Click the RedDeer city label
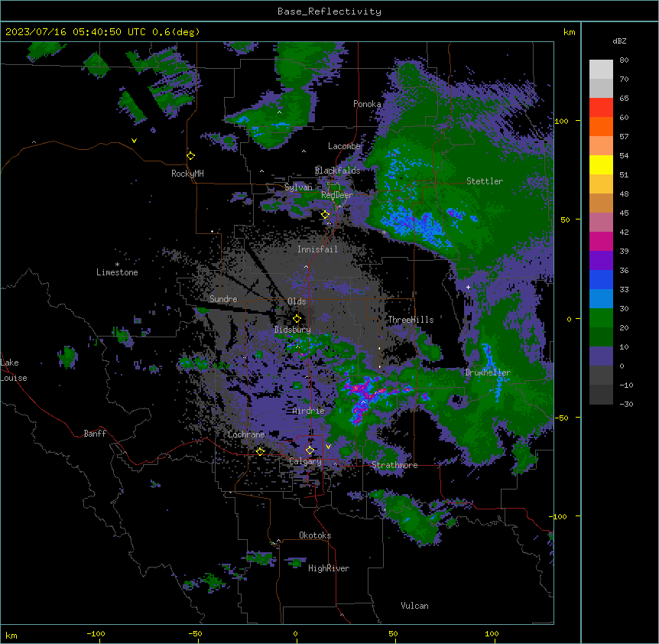The image size is (659, 644). [337, 195]
